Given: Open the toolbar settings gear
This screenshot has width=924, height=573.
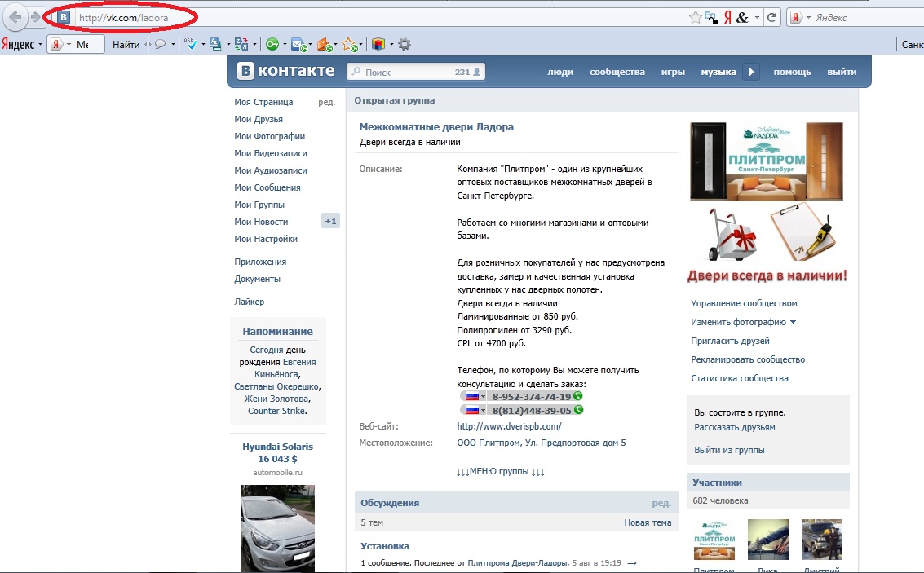Looking at the screenshot, I should tap(405, 44).
